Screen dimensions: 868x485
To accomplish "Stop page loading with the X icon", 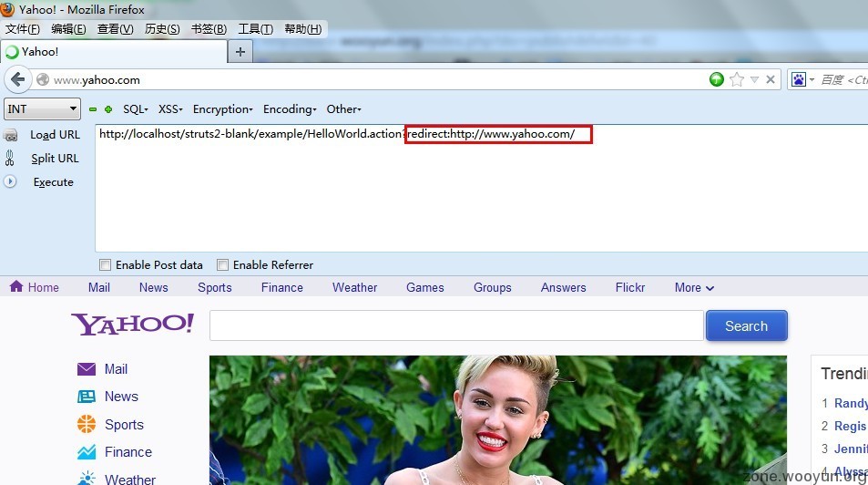I will [x=771, y=79].
